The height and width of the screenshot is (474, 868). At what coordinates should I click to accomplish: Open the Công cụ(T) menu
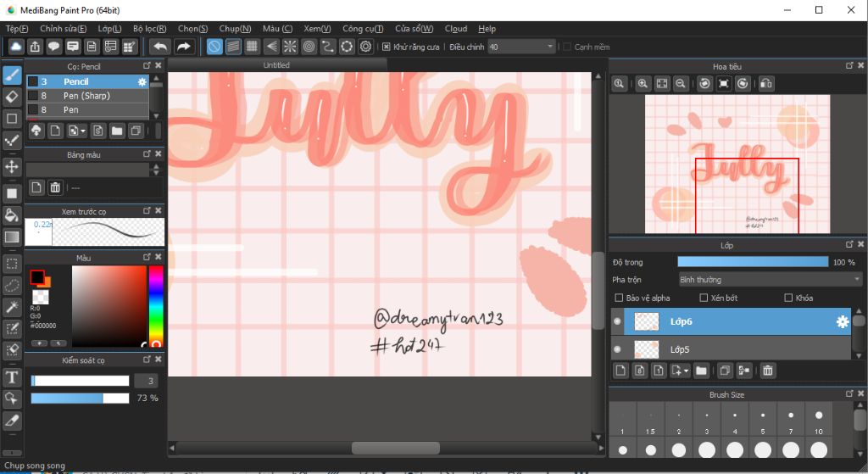(363, 29)
